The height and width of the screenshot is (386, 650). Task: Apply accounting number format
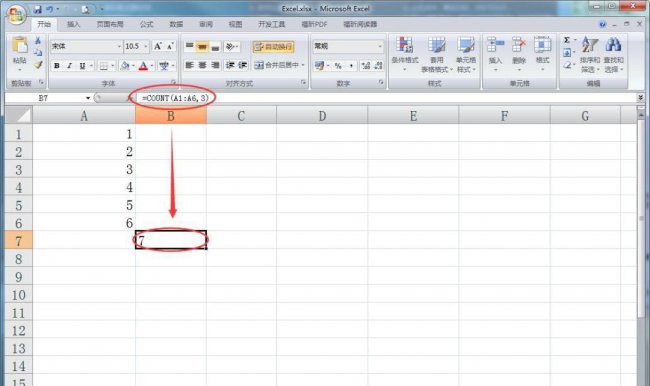pyautogui.click(x=319, y=66)
